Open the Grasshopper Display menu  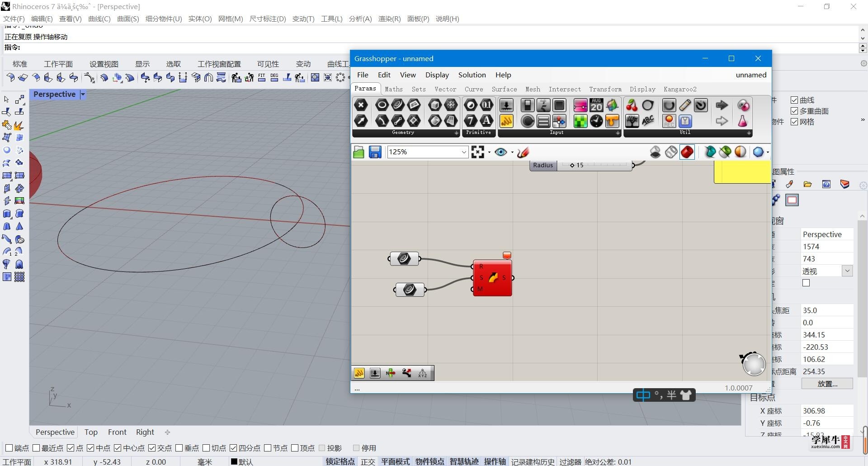[x=437, y=75]
